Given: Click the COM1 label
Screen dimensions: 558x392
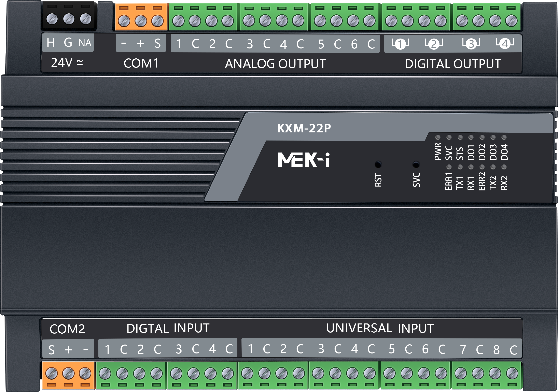Looking at the screenshot, I should click(x=141, y=63).
